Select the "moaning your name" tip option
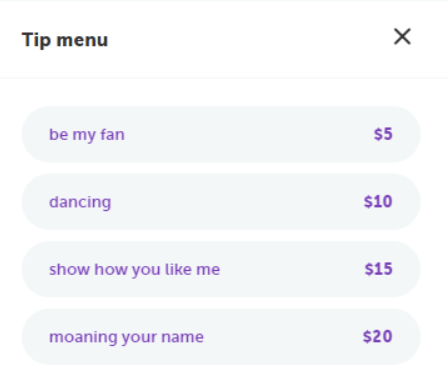 (x=221, y=336)
